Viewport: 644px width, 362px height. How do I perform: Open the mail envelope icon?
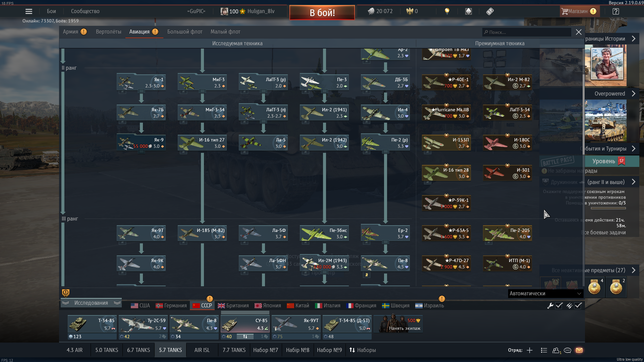[x=579, y=350]
